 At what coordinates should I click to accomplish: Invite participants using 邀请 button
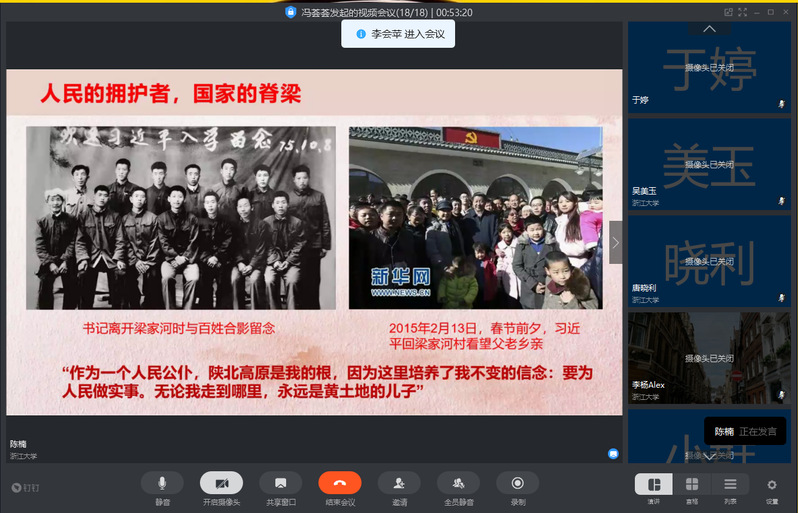click(400, 483)
